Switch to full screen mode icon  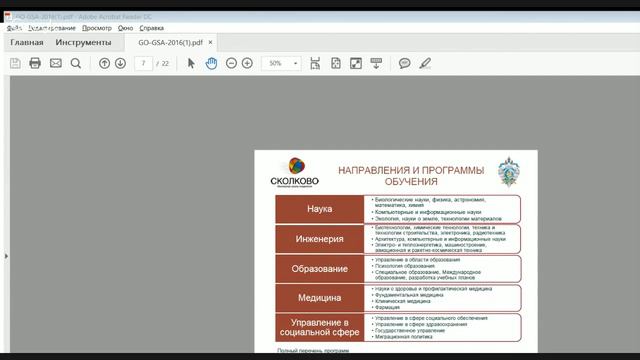tap(356, 63)
